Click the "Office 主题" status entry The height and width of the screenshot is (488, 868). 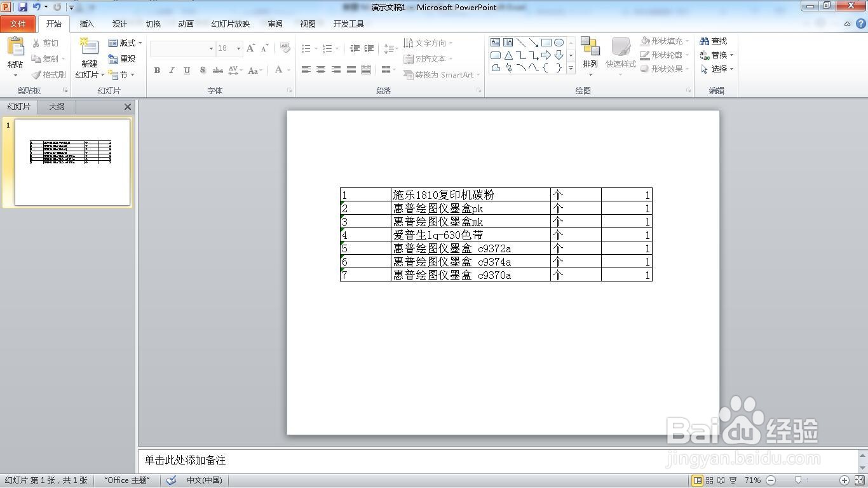pyautogui.click(x=127, y=480)
